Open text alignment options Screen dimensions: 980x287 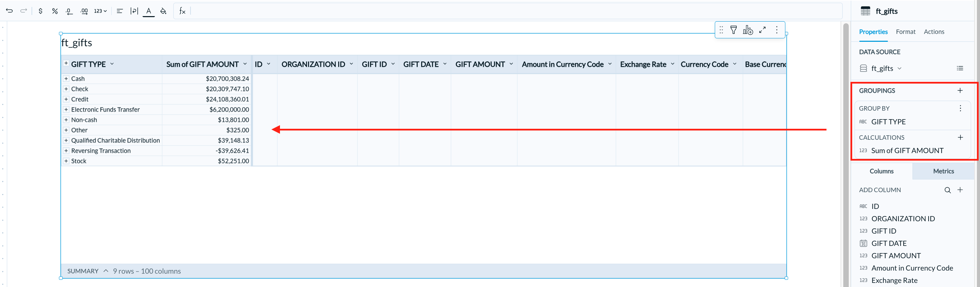coord(120,11)
